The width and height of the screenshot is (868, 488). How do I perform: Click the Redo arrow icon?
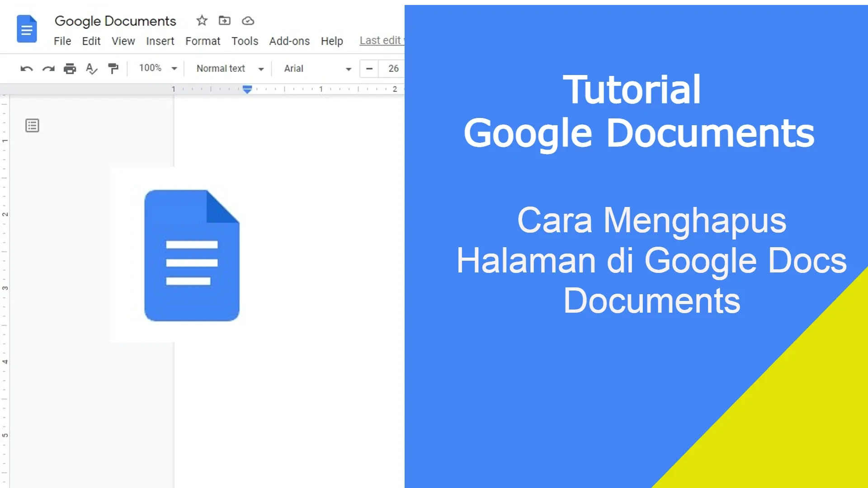point(48,69)
